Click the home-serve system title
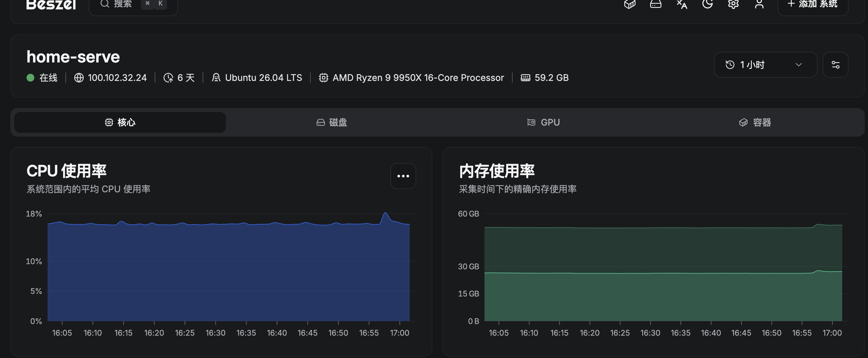The width and height of the screenshot is (868, 358). (73, 57)
